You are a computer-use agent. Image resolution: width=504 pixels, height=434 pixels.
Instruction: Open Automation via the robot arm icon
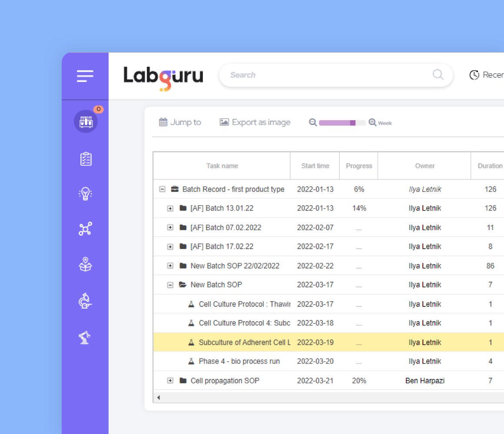(x=85, y=335)
